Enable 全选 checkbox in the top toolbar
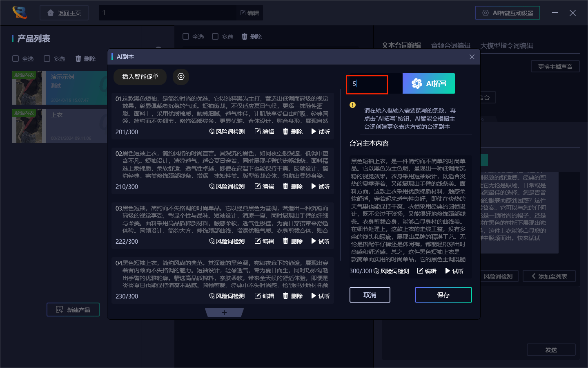Image resolution: width=588 pixels, height=368 pixels. [x=186, y=36]
